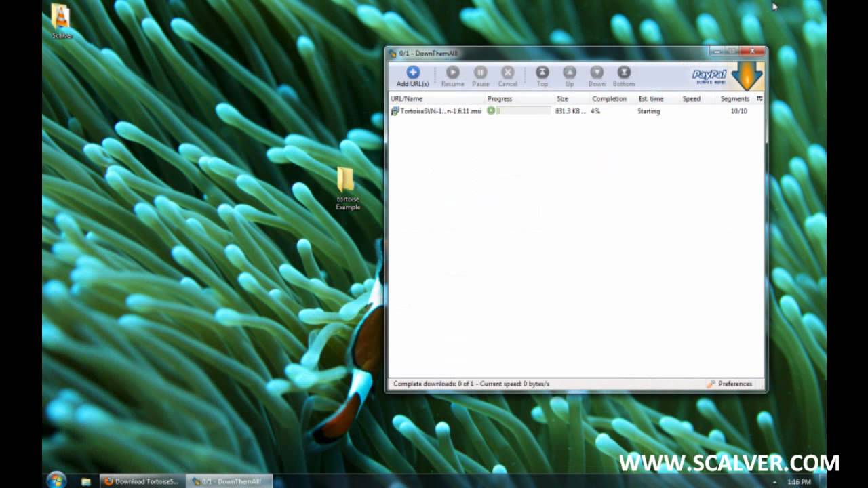Screen dimensions: 868x488
Task: Open Windows Explorer from taskbar
Action: (86, 481)
